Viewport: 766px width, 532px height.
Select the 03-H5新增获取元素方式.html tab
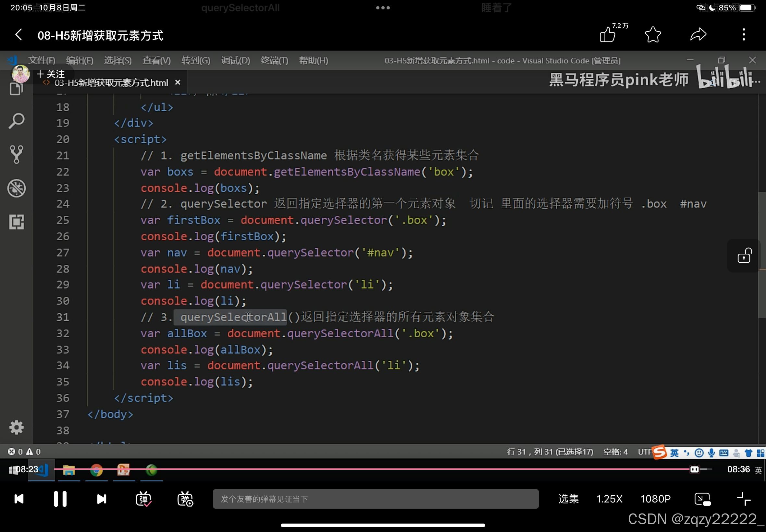point(110,82)
